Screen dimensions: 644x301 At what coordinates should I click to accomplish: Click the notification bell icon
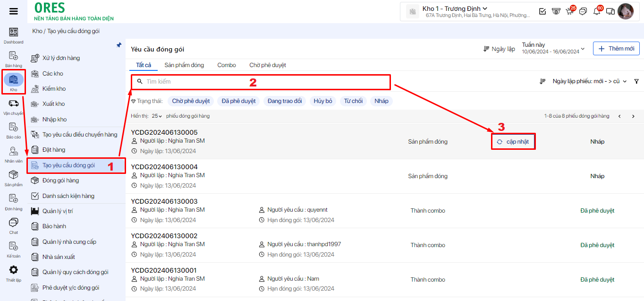pos(596,11)
